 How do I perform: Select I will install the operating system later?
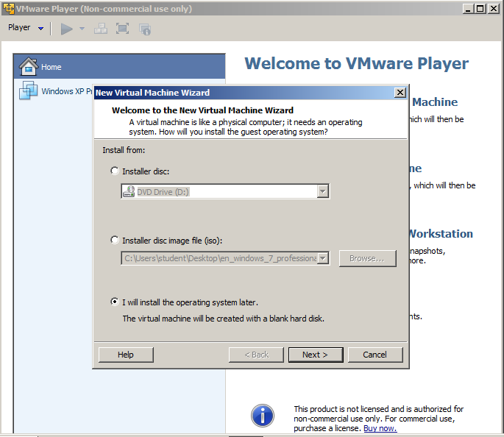tap(115, 302)
